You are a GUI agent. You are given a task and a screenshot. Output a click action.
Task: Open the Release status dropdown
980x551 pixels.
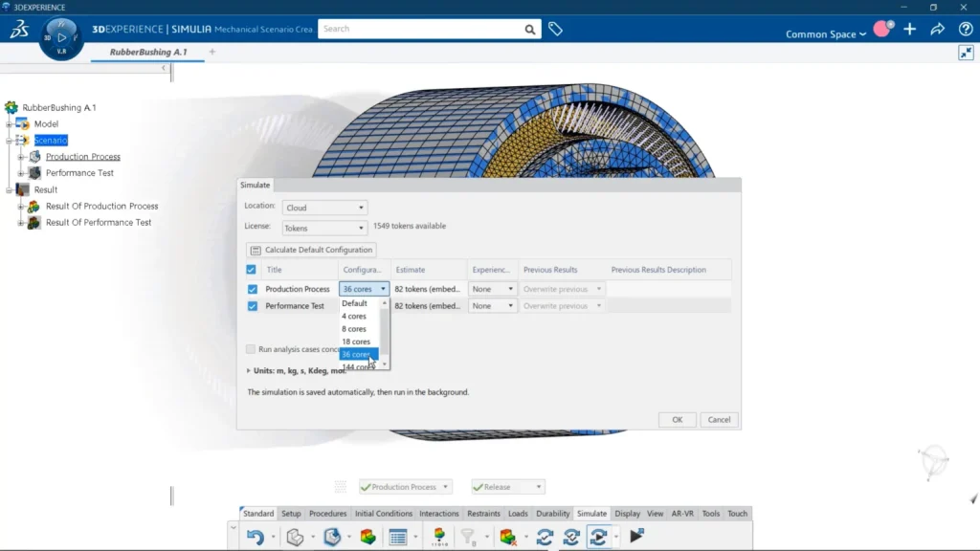tap(507, 487)
